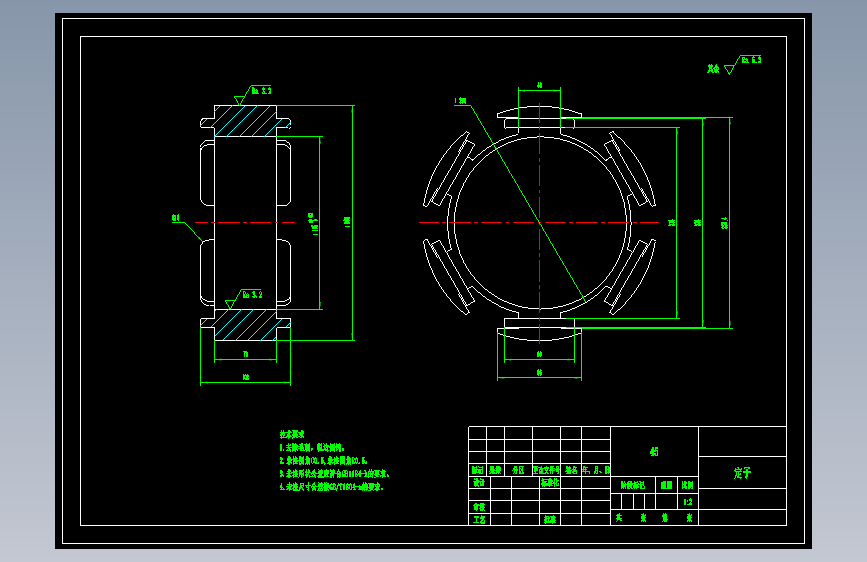Select the 102 overall width dimension
The image size is (867, 562).
246,377
